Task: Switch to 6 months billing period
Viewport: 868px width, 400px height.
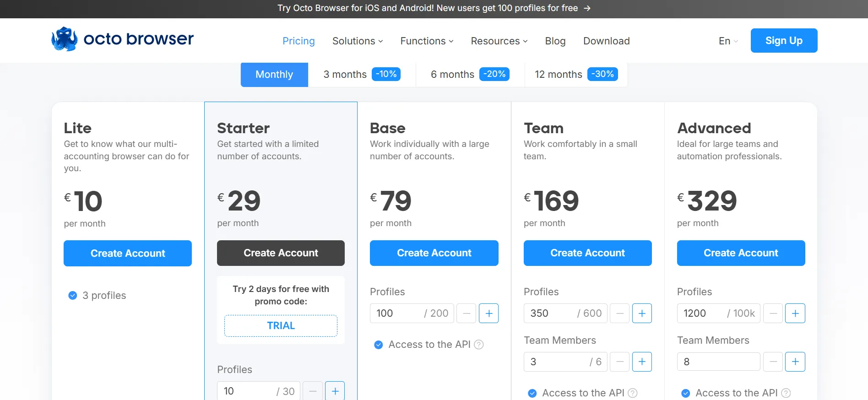Action: [x=470, y=75]
